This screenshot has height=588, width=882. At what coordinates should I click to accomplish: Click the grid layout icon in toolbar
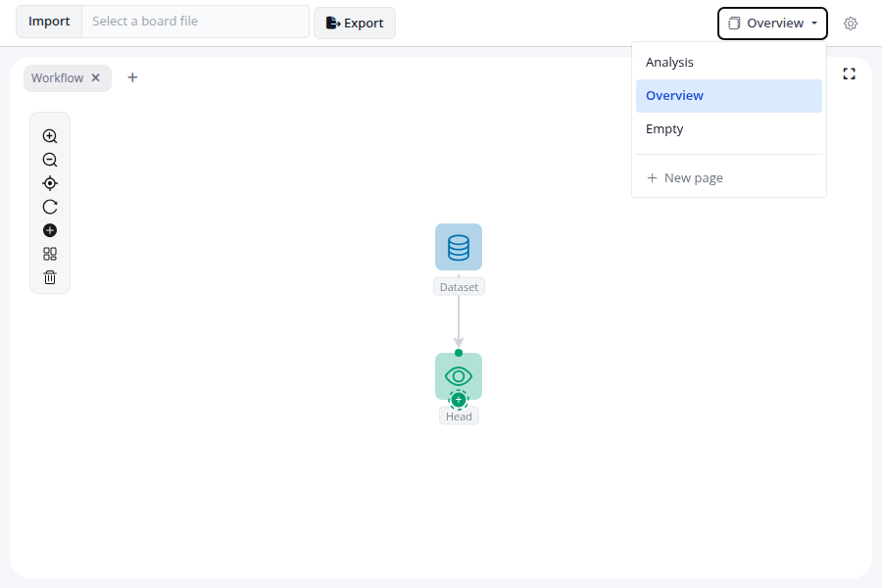pos(50,254)
